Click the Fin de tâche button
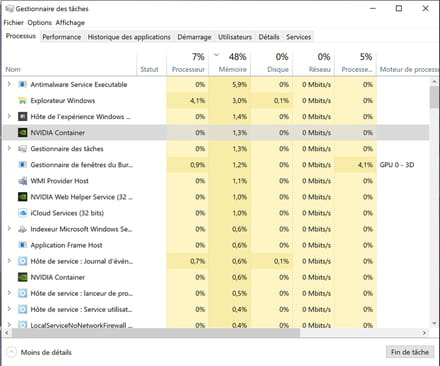440x366 pixels. point(410,352)
